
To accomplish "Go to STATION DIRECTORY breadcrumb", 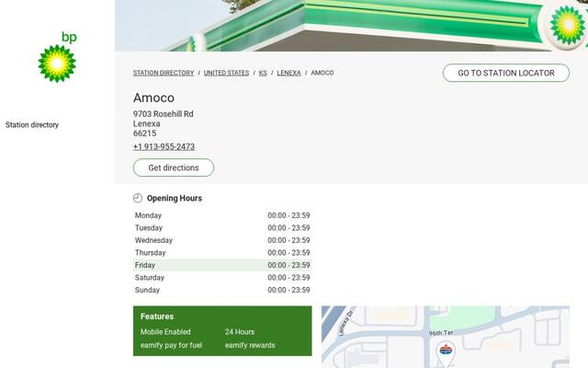I will (164, 73).
